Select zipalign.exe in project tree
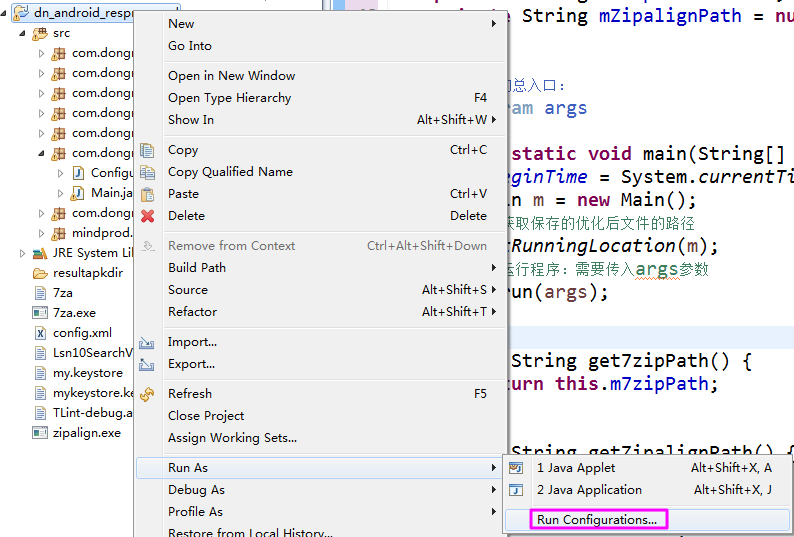The height and width of the screenshot is (537, 794). (86, 433)
